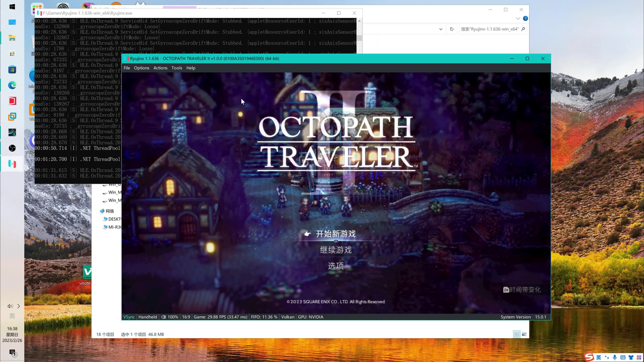Click the Game FPS readout
The width and height of the screenshot is (644, 362).
tap(221, 317)
